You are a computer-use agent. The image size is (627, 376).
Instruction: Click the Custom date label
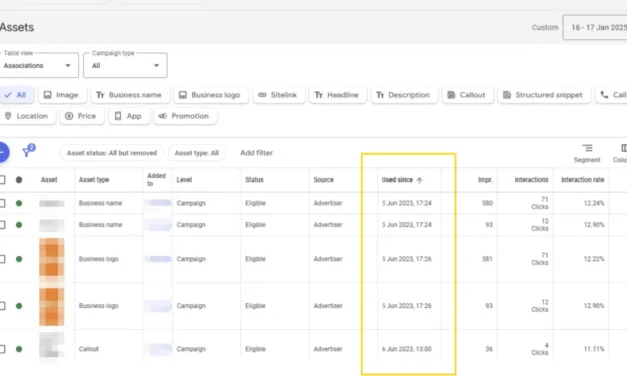tap(545, 28)
